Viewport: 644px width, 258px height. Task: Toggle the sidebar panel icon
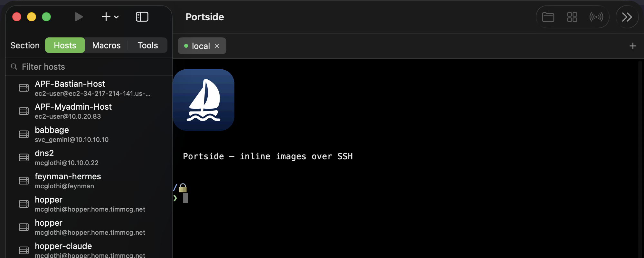click(x=142, y=17)
